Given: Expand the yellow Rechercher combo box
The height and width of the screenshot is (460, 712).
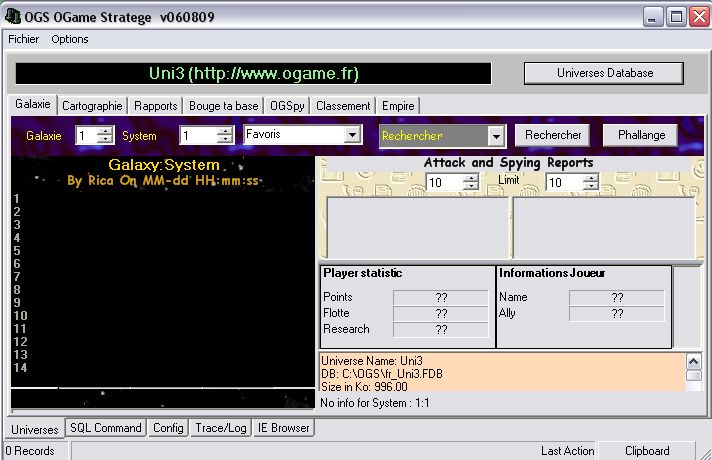Looking at the screenshot, I should 496,136.
